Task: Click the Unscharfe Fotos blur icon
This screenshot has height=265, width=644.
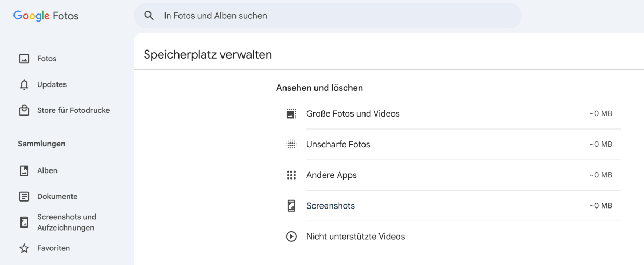Action: pyautogui.click(x=291, y=145)
